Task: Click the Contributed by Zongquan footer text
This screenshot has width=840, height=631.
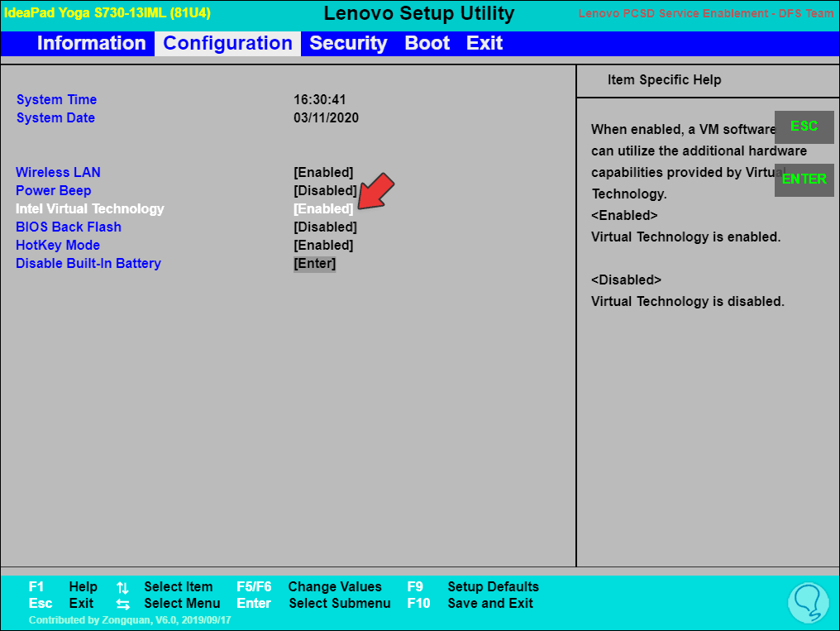Action: [130, 620]
